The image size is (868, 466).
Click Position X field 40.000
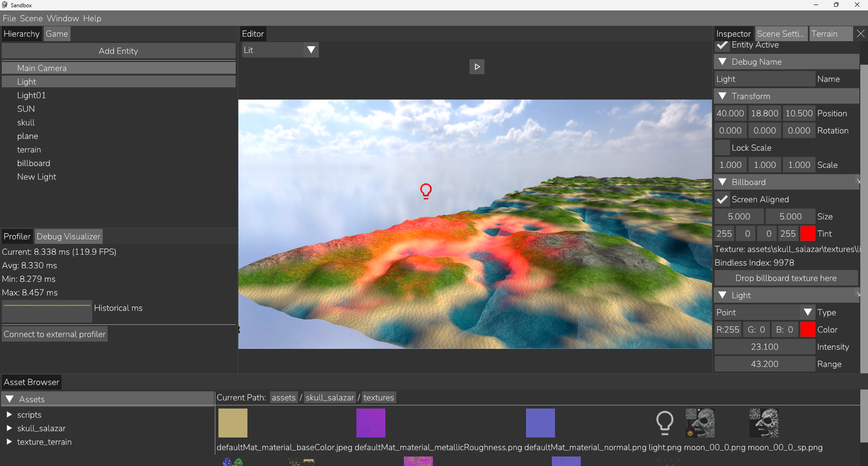(x=730, y=114)
